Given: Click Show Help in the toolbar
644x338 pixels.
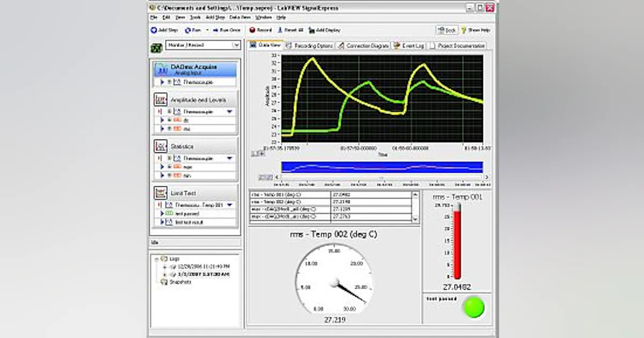Looking at the screenshot, I should coord(475,30).
